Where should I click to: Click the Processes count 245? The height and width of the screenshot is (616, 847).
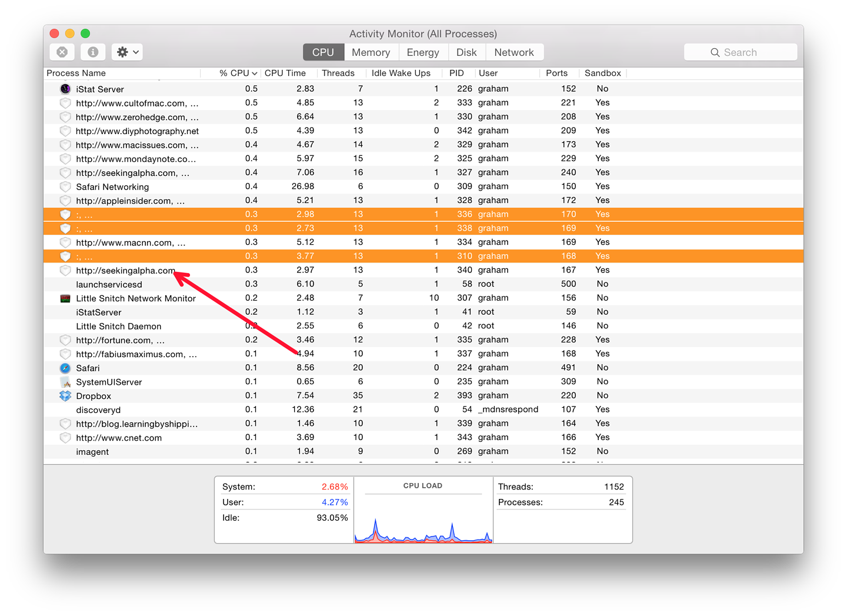click(616, 502)
